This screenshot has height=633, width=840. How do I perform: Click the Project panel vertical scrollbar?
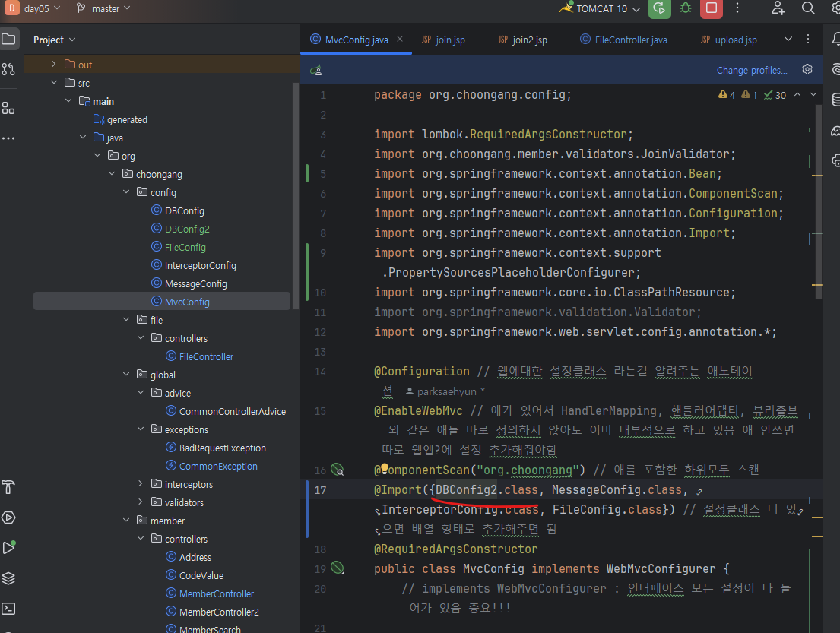(295, 195)
